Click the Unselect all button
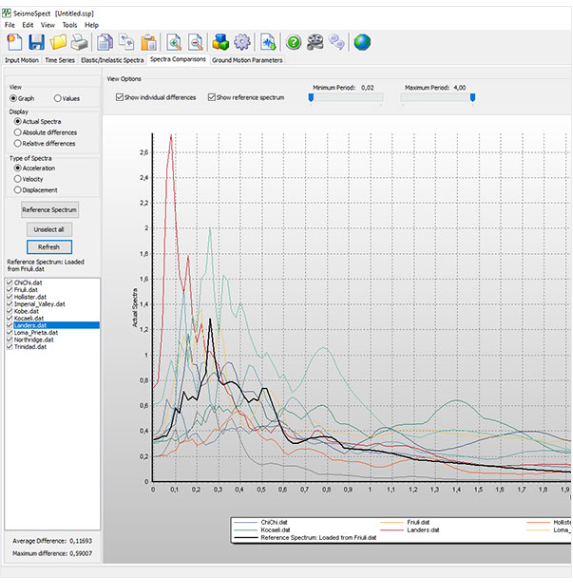 coord(49,229)
